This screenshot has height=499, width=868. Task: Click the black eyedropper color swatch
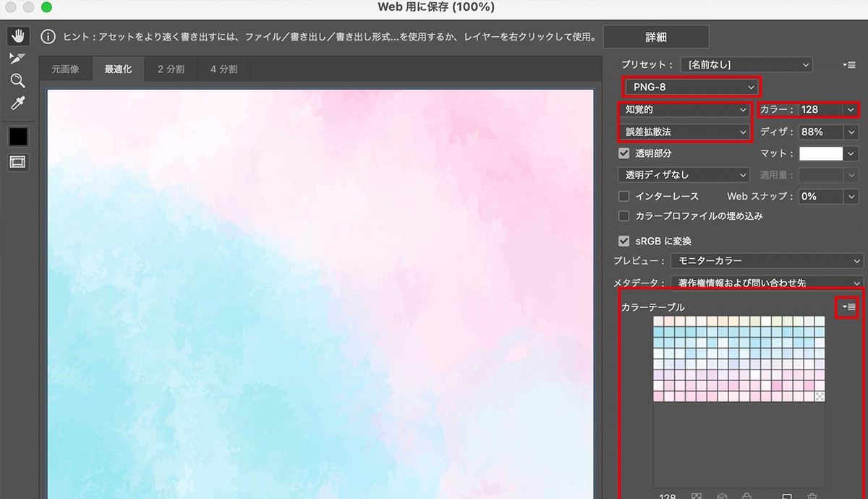click(17, 136)
